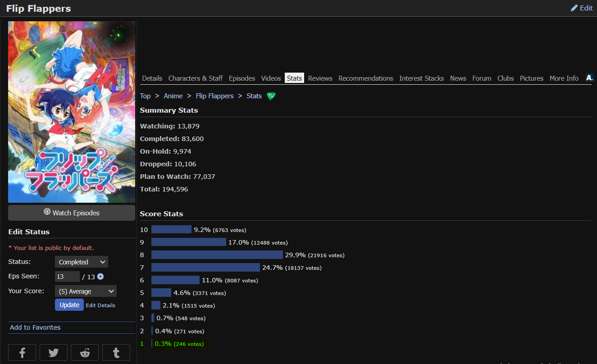This screenshot has width=597, height=364.
Task: Click the Summary Stats heading
Action: click(x=169, y=110)
